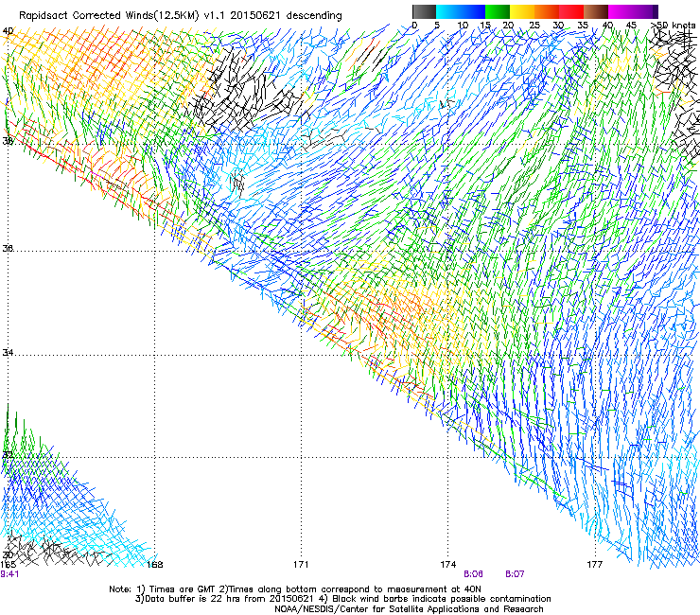Click the '>50 knots' legend label
This screenshot has width=700, height=615.
pyautogui.click(x=674, y=26)
